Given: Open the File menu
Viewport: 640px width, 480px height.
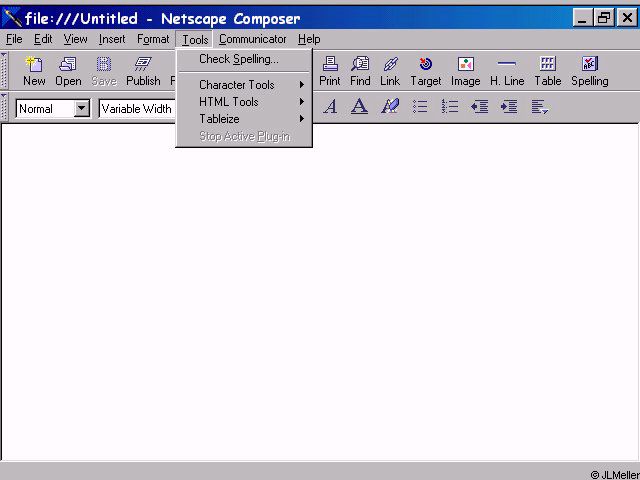Looking at the screenshot, I should pyautogui.click(x=14, y=39).
